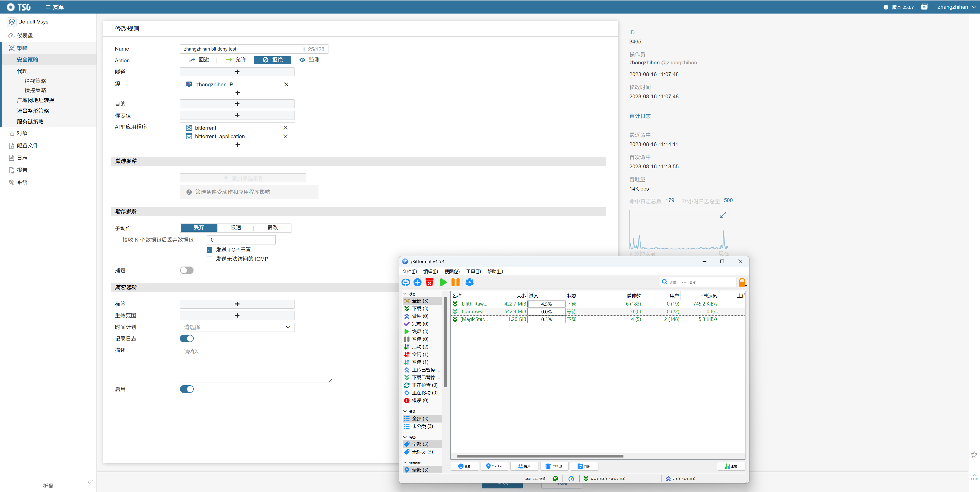980x492 pixels.
Task: Click the red delete torrent icon
Action: click(430, 282)
